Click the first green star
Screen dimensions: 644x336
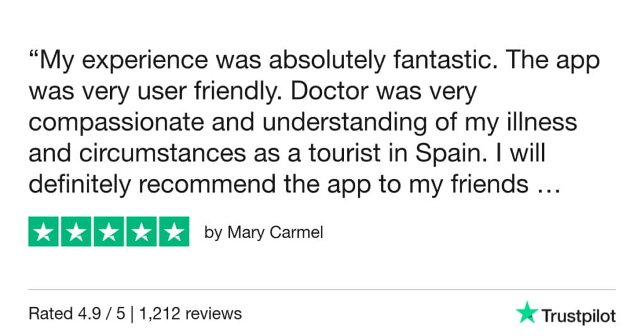tap(44, 232)
